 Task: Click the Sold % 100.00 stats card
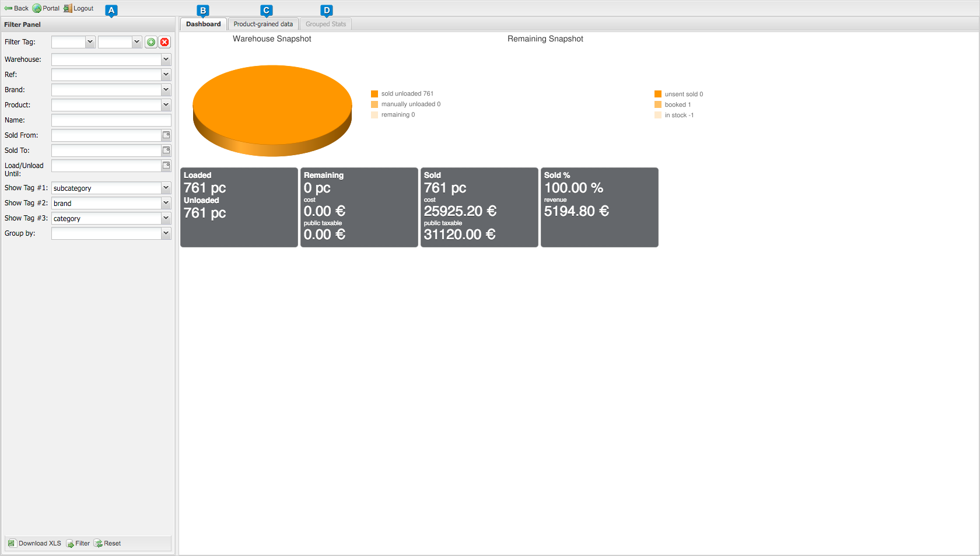click(x=600, y=208)
